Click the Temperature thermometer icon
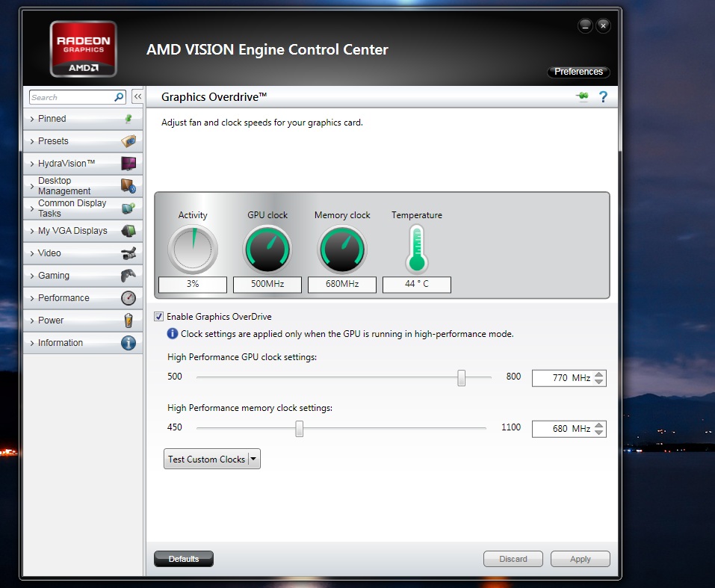715x588 pixels. [x=417, y=249]
